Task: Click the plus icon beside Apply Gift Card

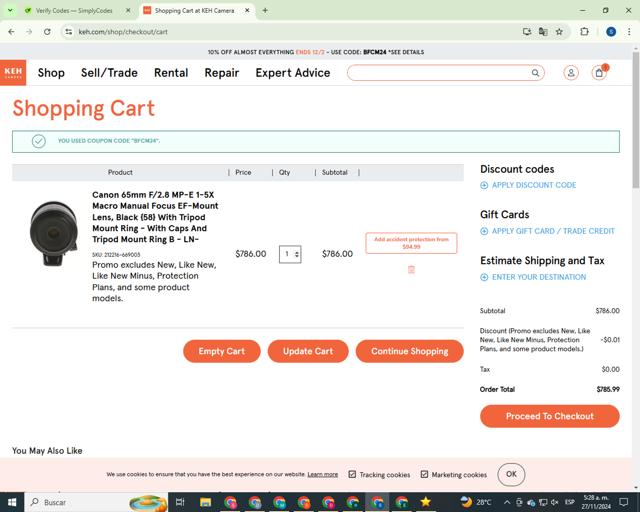Action: coord(484,231)
